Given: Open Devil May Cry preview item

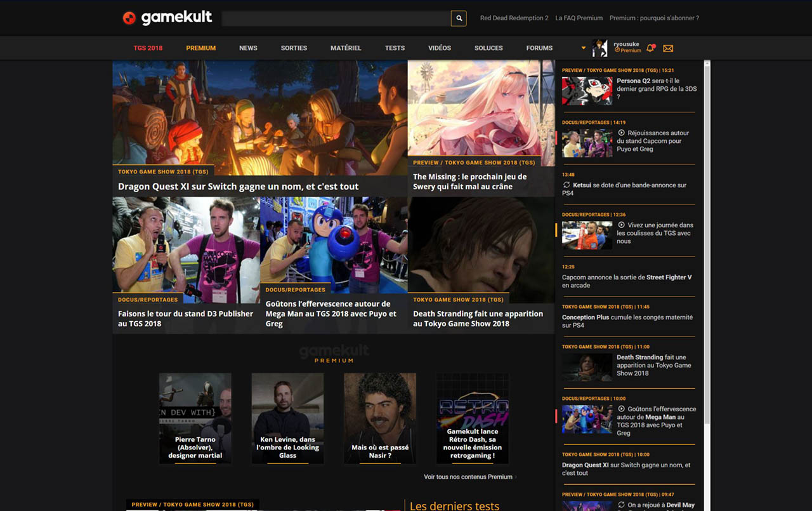Looking at the screenshot, I should point(656,505).
